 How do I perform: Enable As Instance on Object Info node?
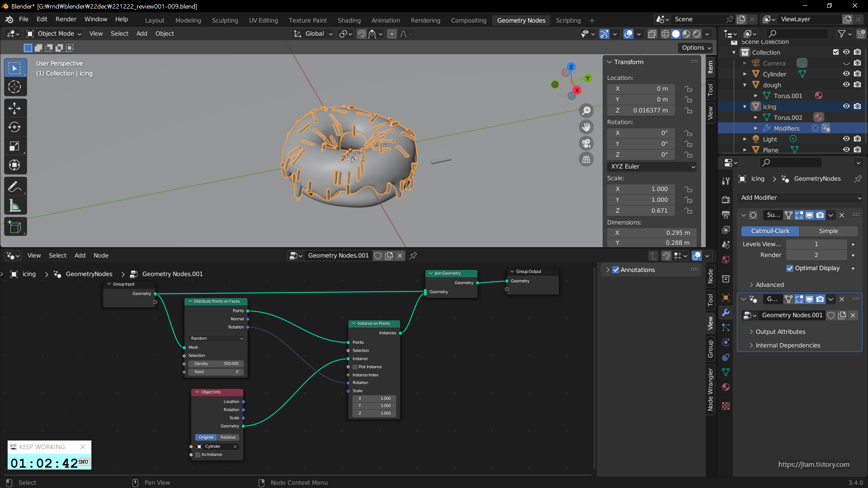pos(198,455)
